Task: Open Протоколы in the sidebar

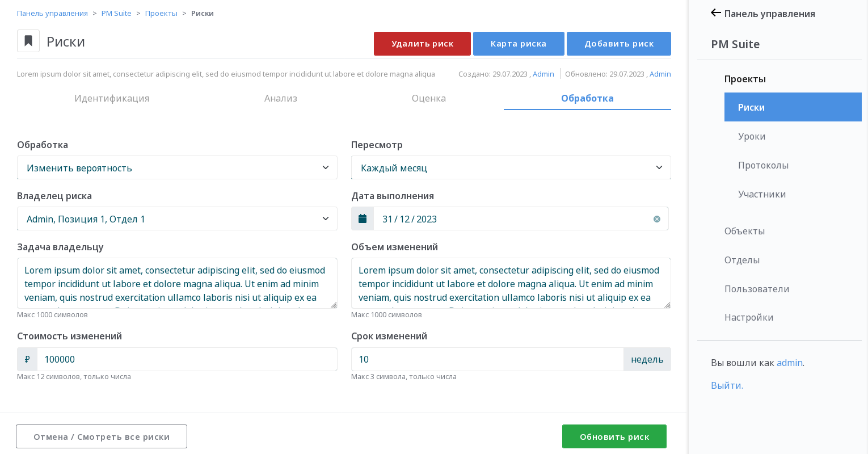Action: coord(763,165)
